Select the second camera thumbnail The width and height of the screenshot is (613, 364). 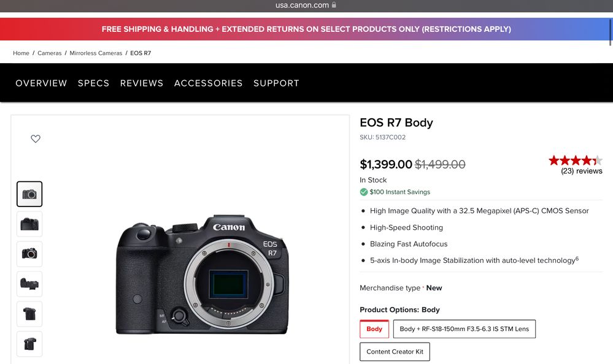(x=29, y=224)
